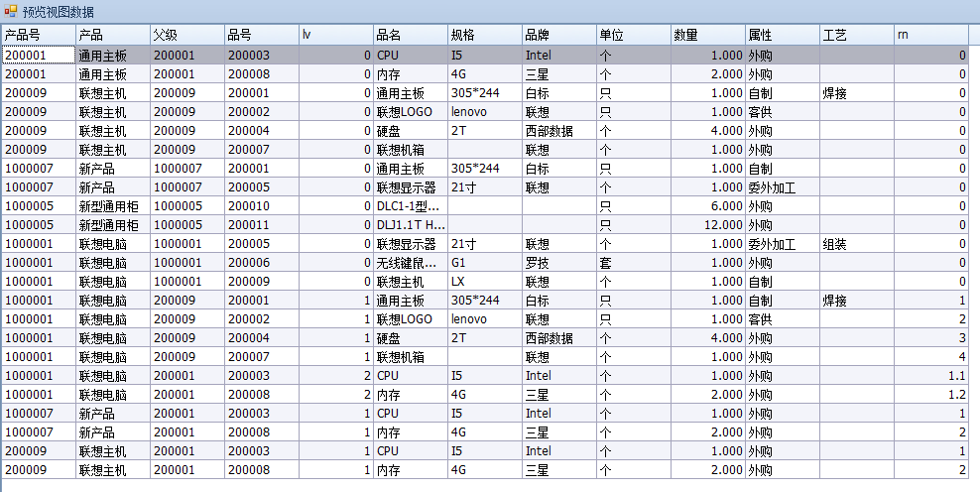Select 委外加工 in the 新产品 row
Screen dimensions: 980x492
[783, 187]
